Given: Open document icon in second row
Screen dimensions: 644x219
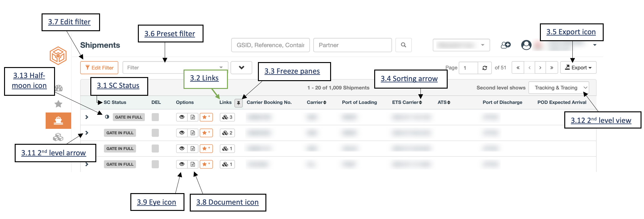Looking at the screenshot, I should tap(193, 133).
